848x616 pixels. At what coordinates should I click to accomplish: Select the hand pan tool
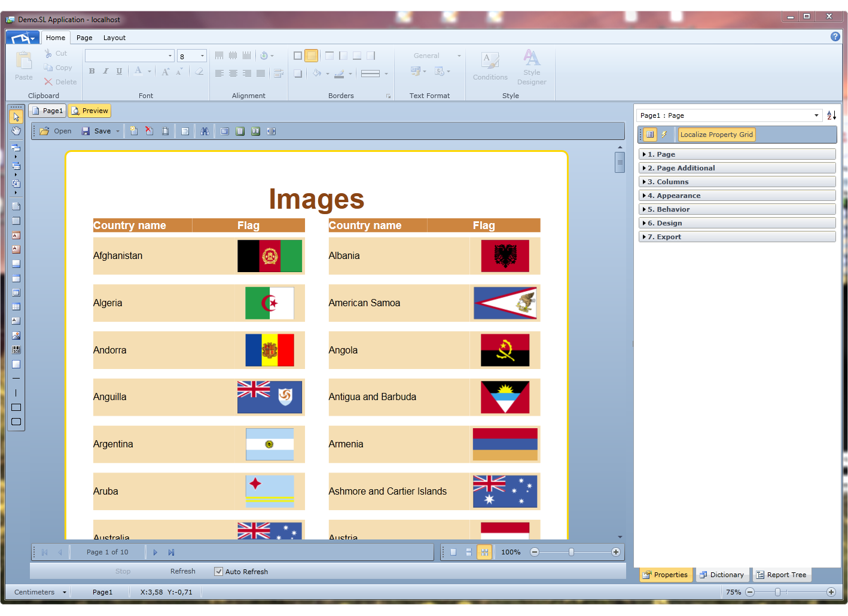click(x=16, y=131)
